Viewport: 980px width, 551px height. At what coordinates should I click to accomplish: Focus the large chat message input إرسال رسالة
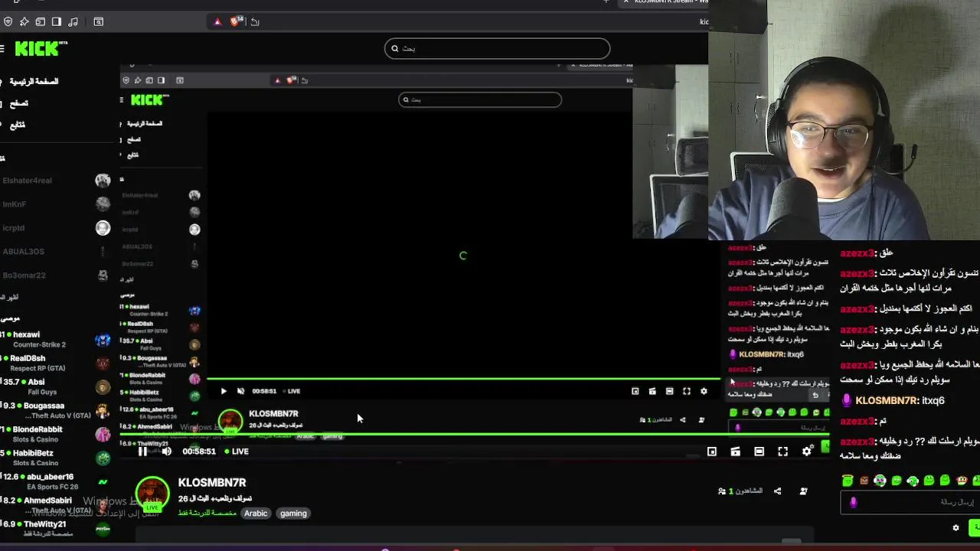(x=910, y=502)
